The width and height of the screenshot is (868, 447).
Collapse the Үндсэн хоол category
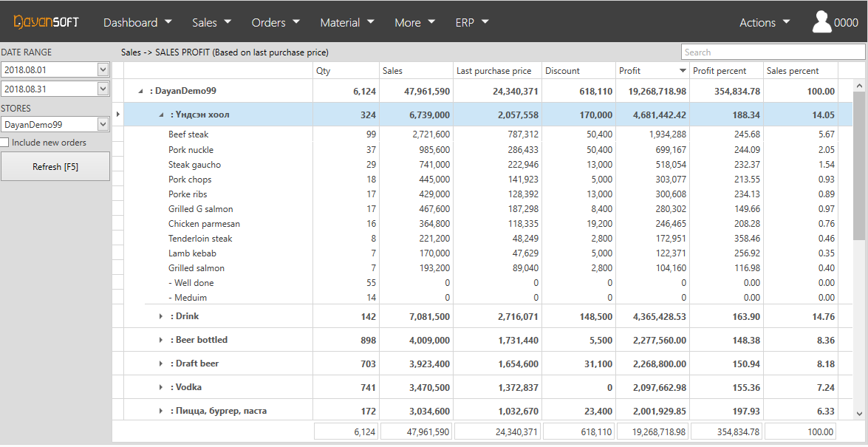(x=161, y=115)
